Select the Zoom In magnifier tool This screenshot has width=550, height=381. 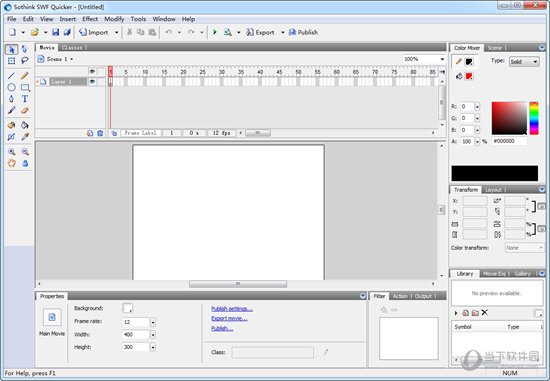point(12,152)
